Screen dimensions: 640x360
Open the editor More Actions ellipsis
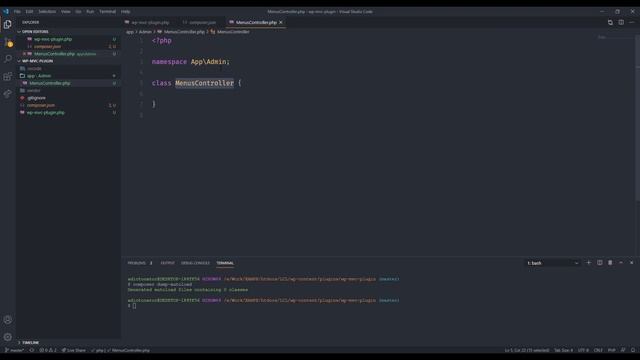[x=632, y=22]
